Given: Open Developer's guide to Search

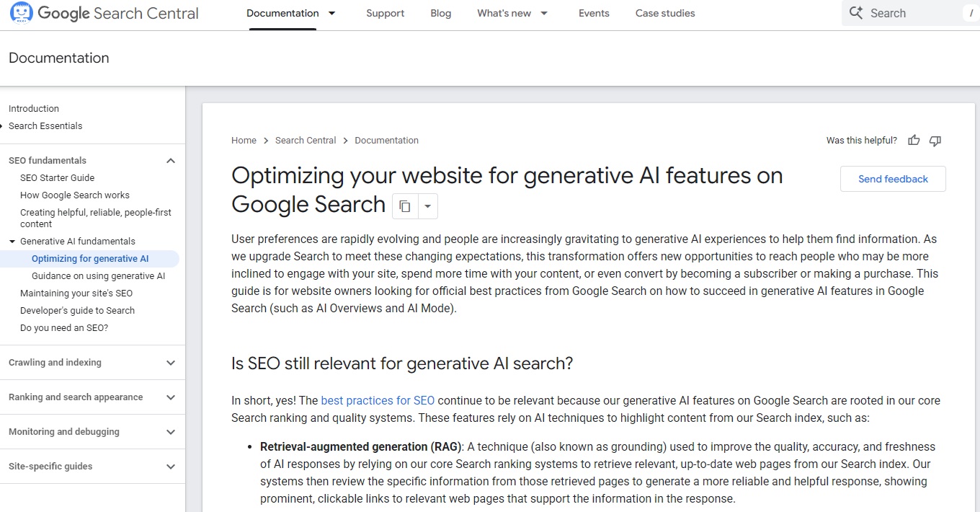Looking at the screenshot, I should coord(77,311).
